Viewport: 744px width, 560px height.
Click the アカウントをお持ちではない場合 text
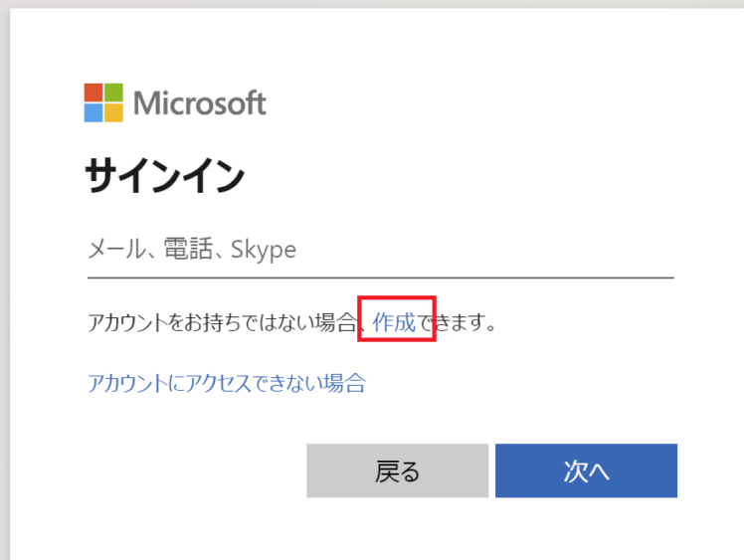[x=222, y=322]
